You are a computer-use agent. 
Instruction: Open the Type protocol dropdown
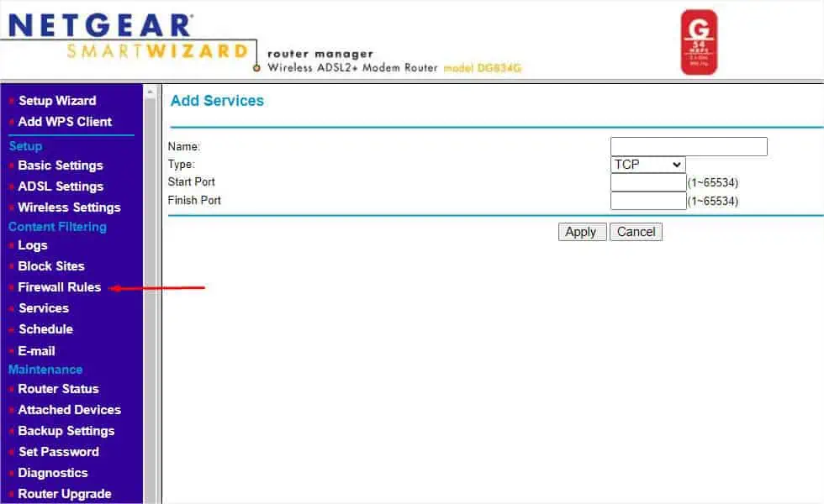point(647,164)
